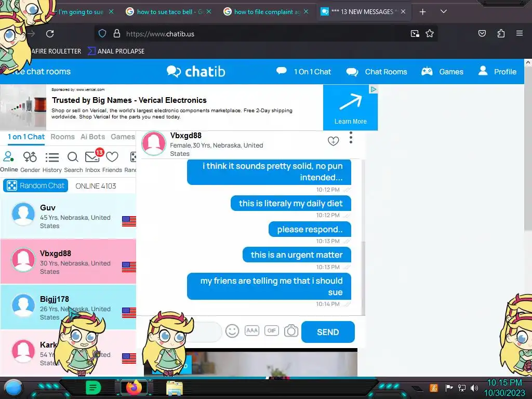Click the picture-in-picture address bar icon
532x399 pixels.
(x=415, y=34)
